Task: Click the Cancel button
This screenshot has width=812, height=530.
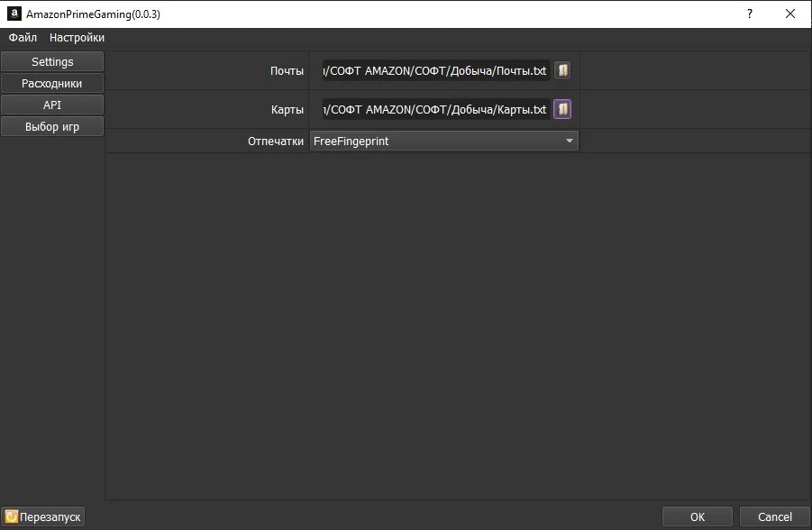Action: [775, 516]
